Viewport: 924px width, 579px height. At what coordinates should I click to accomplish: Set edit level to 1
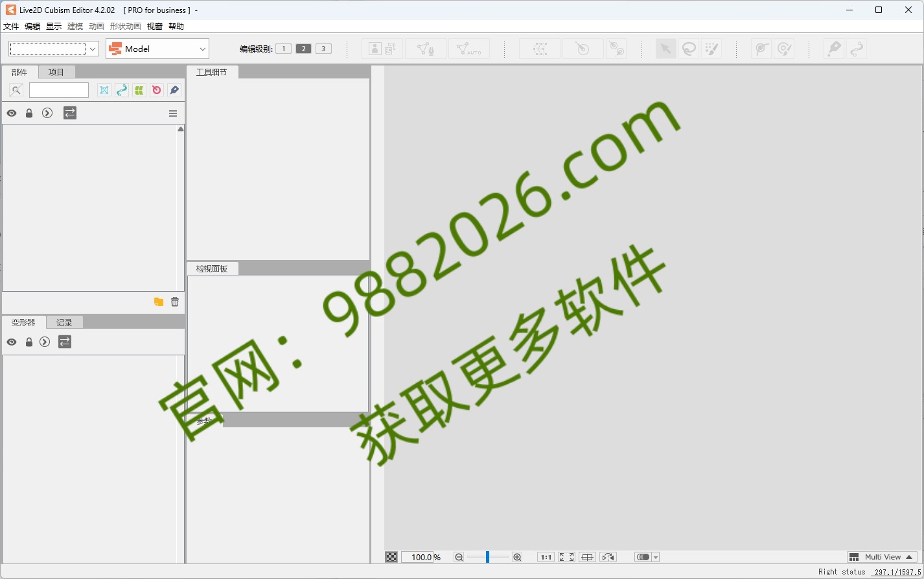click(284, 49)
